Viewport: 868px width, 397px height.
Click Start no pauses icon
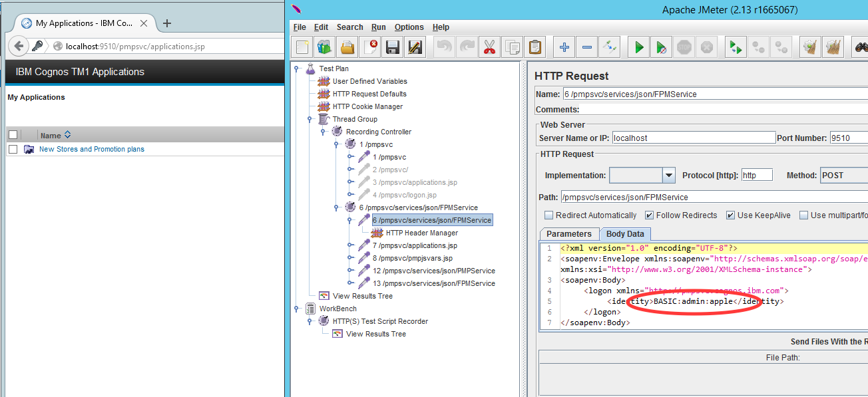coord(661,47)
